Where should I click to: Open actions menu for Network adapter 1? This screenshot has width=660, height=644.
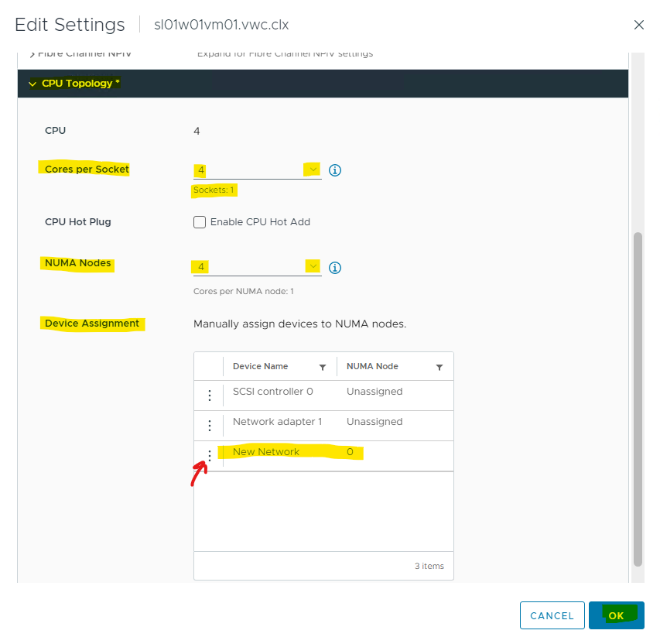[209, 426]
